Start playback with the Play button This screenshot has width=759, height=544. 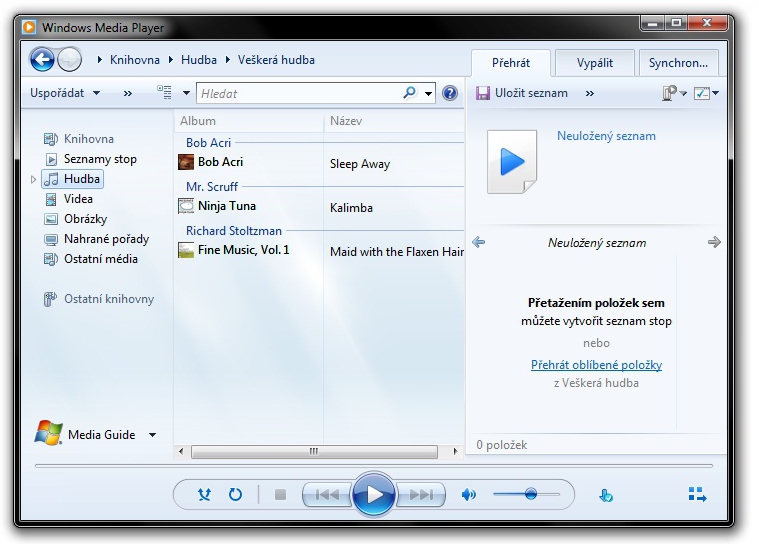(x=374, y=495)
